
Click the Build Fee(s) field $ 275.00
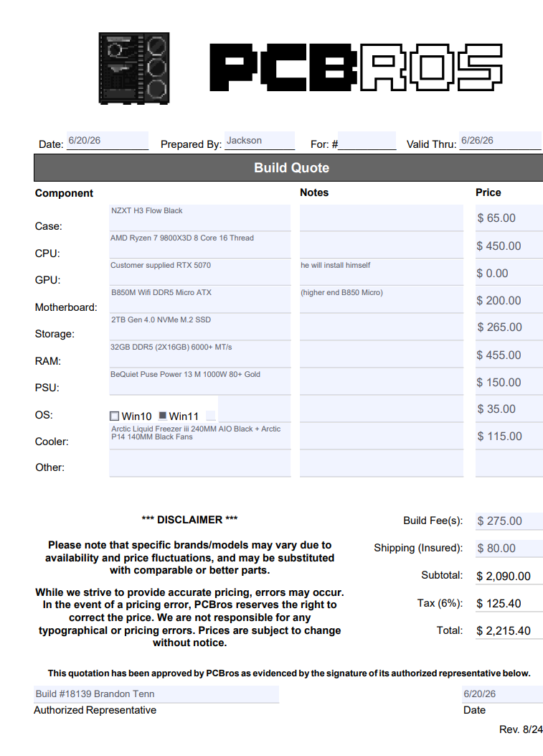click(x=509, y=521)
